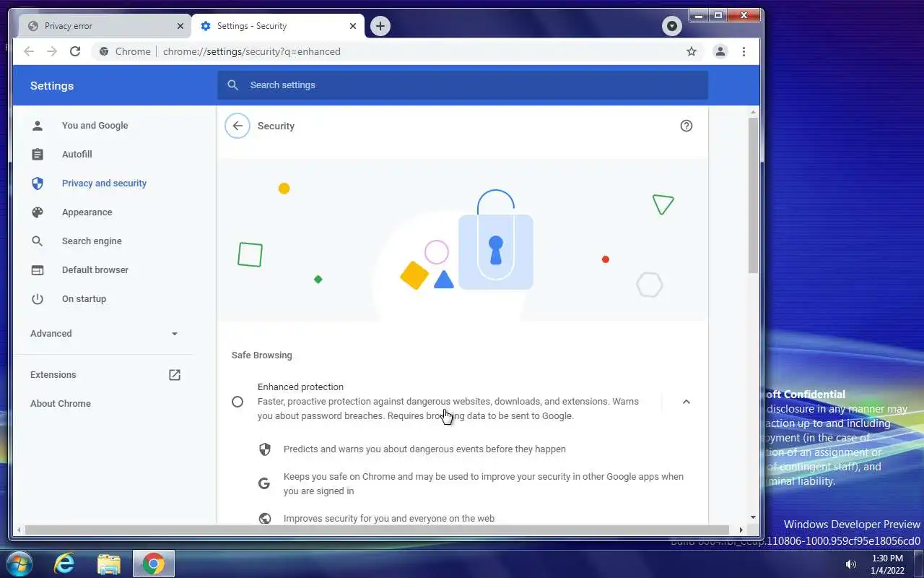Click the vertical scrollbar thumb
This screenshot has height=578, width=924.
[x=753, y=195]
